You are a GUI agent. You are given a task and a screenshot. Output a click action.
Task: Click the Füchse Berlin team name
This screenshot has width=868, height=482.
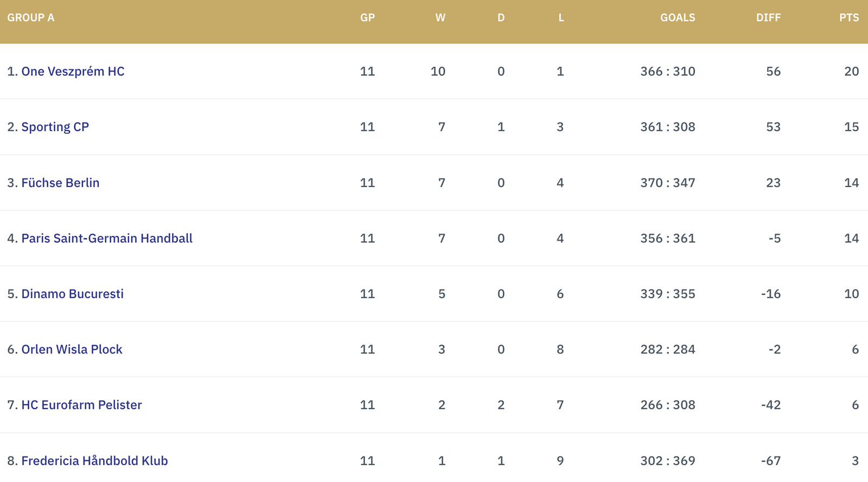tap(60, 183)
